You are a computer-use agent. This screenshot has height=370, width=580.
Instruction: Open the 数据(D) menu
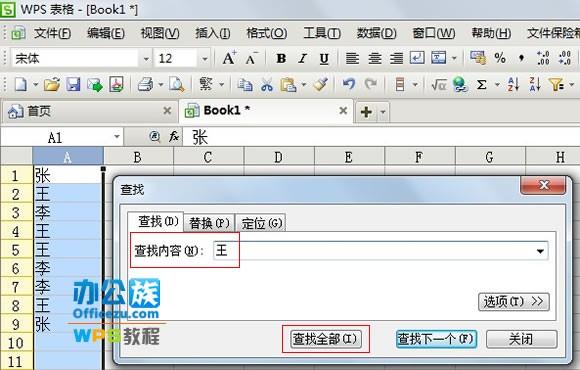(x=376, y=33)
